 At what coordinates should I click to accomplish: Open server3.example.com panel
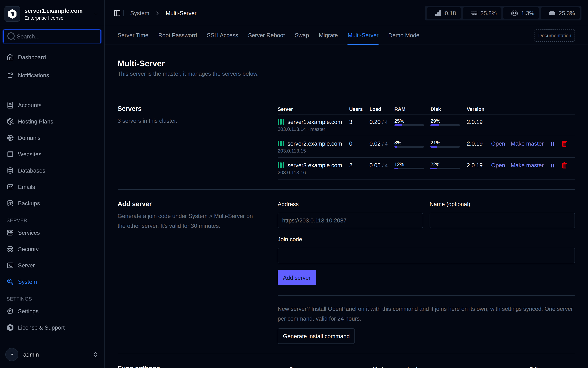(498, 165)
